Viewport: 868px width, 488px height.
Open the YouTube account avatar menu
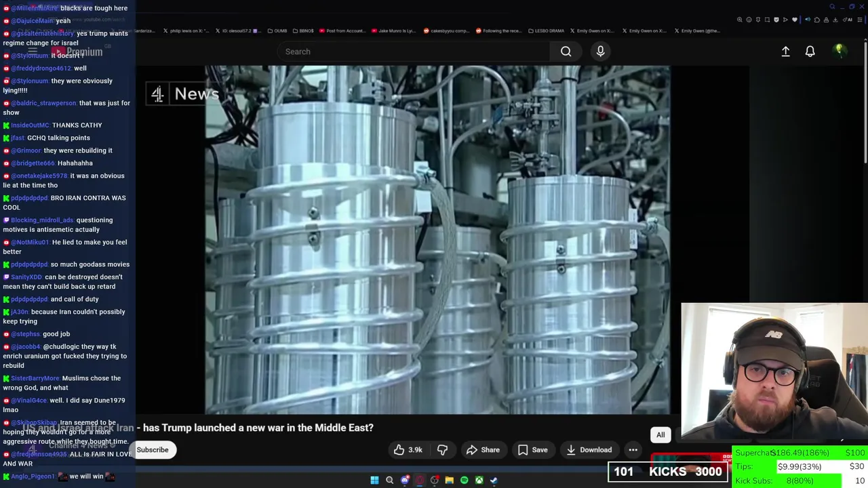coord(840,51)
